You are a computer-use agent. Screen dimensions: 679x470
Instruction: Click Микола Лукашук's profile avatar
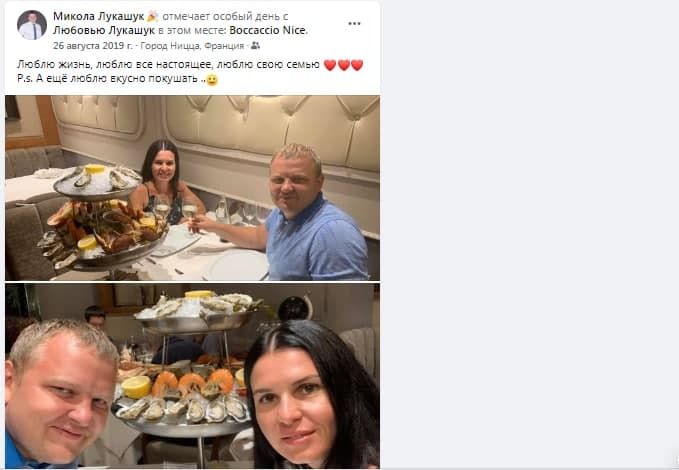coord(32,25)
